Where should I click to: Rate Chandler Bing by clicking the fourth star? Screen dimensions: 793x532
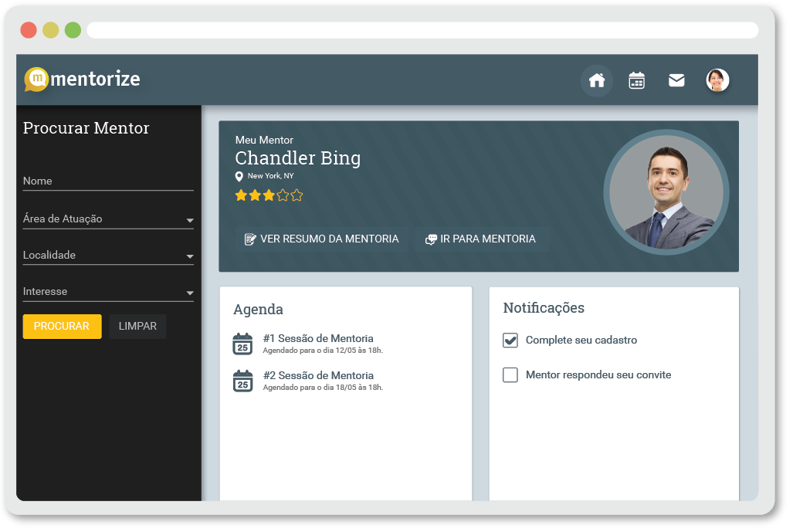283,195
